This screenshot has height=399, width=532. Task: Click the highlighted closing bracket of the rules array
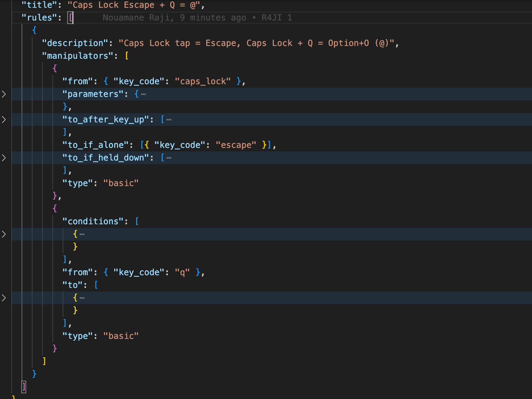(x=24, y=386)
